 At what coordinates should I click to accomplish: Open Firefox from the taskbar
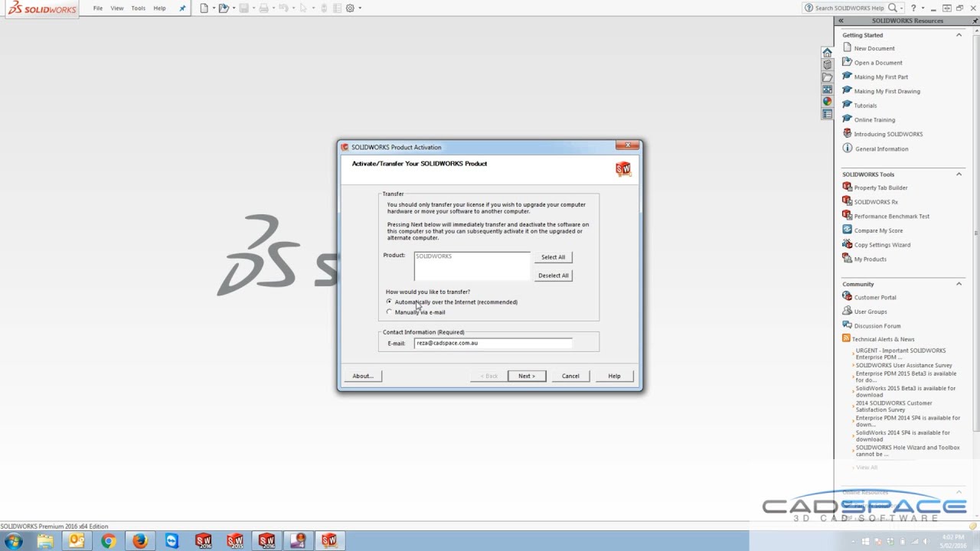(139, 541)
